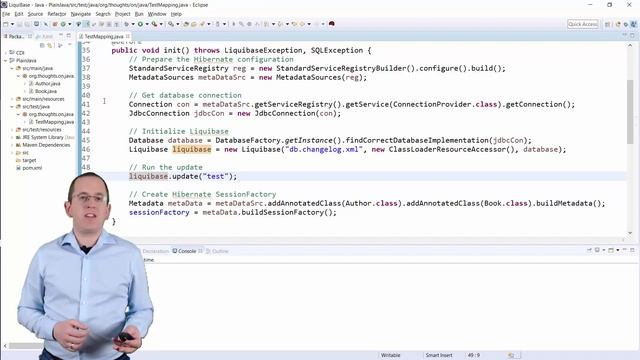Expand the Maven Dependencies node
640x360 pixels.
point(12,145)
